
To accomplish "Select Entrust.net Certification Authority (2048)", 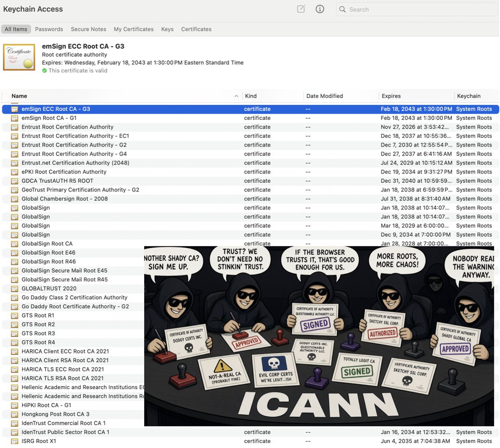I will coord(250,163).
